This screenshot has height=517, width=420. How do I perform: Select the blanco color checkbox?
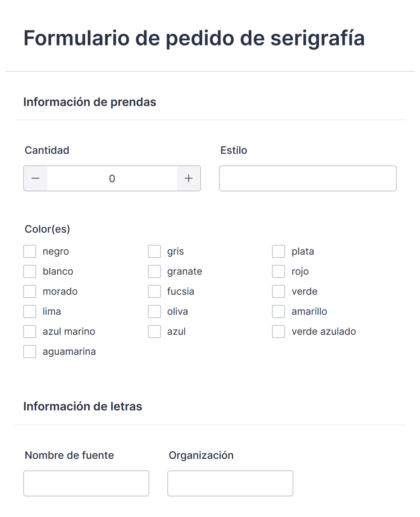coord(30,272)
